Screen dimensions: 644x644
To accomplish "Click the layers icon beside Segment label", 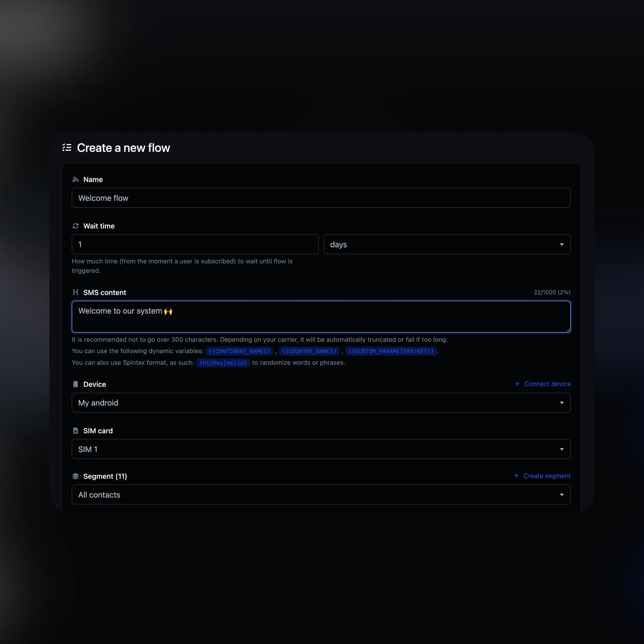I will pyautogui.click(x=75, y=476).
